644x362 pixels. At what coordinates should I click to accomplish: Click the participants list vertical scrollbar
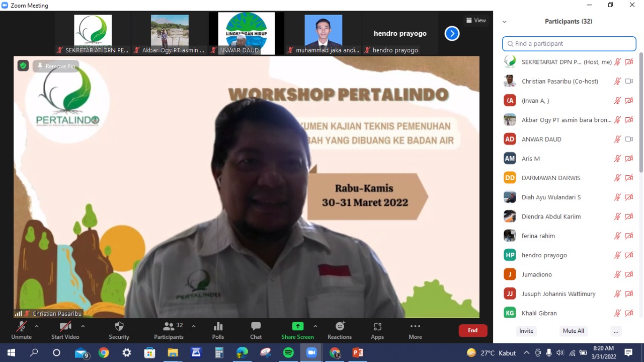[x=640, y=111]
